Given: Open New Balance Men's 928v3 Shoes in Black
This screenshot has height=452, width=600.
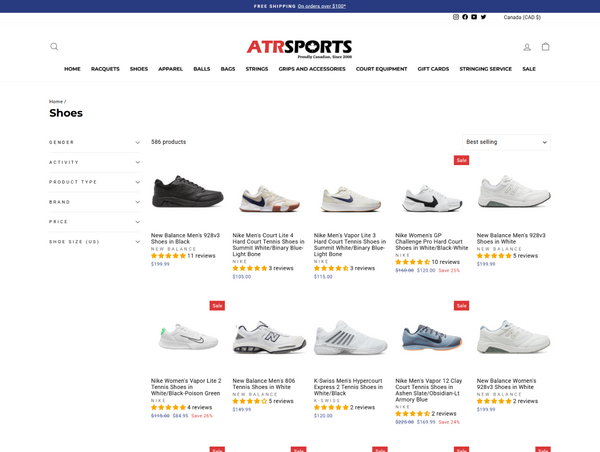Looking at the screenshot, I should (x=185, y=238).
